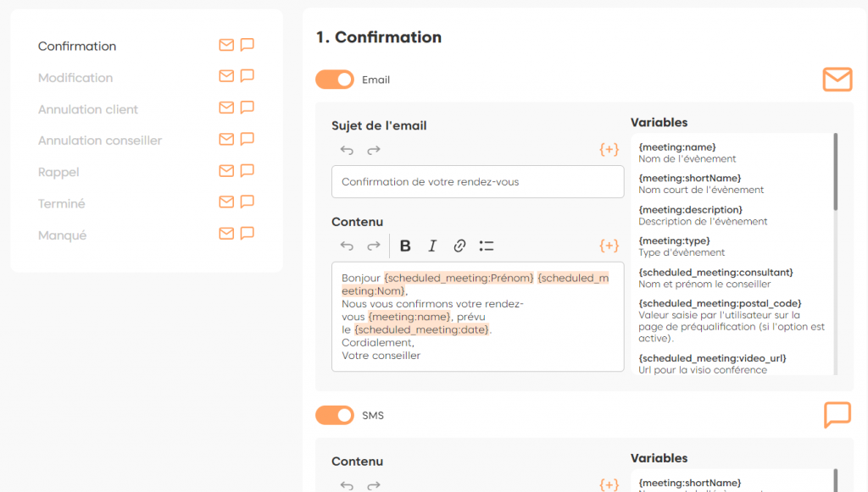Click the {meeting:name} variable

[677, 147]
